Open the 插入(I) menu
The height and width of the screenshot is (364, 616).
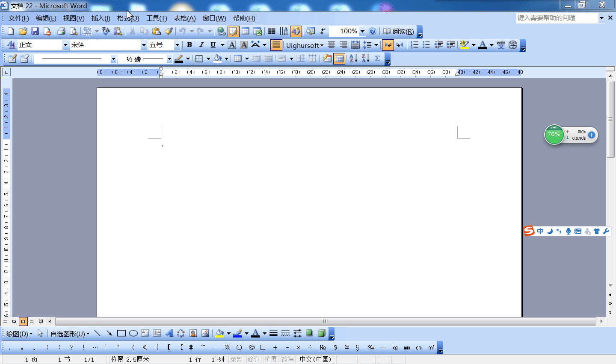(101, 18)
